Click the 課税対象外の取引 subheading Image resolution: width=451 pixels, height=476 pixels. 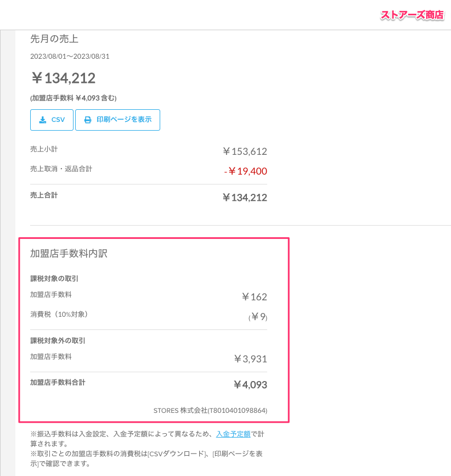58,340
